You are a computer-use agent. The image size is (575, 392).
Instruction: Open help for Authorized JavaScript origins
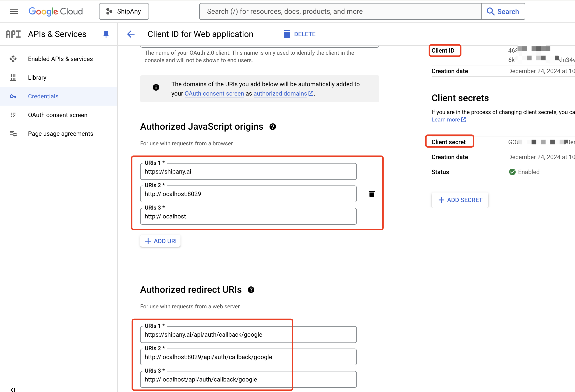[273, 127]
